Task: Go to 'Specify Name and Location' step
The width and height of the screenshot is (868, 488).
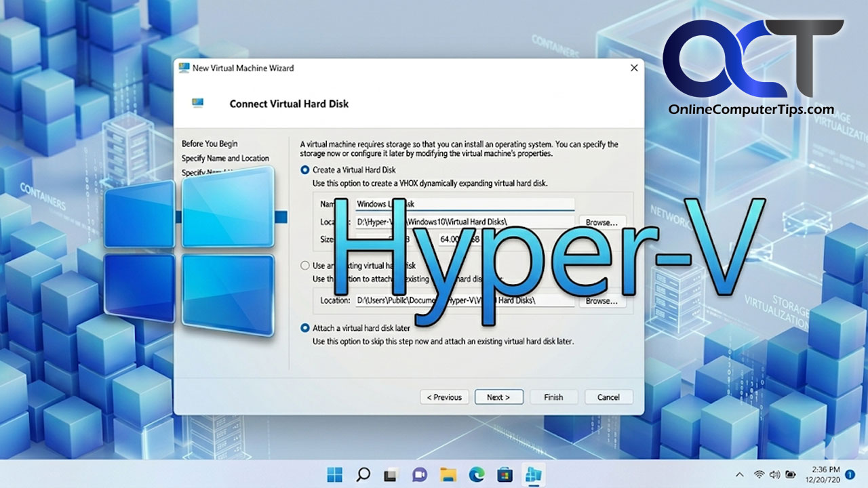Action: (x=225, y=158)
